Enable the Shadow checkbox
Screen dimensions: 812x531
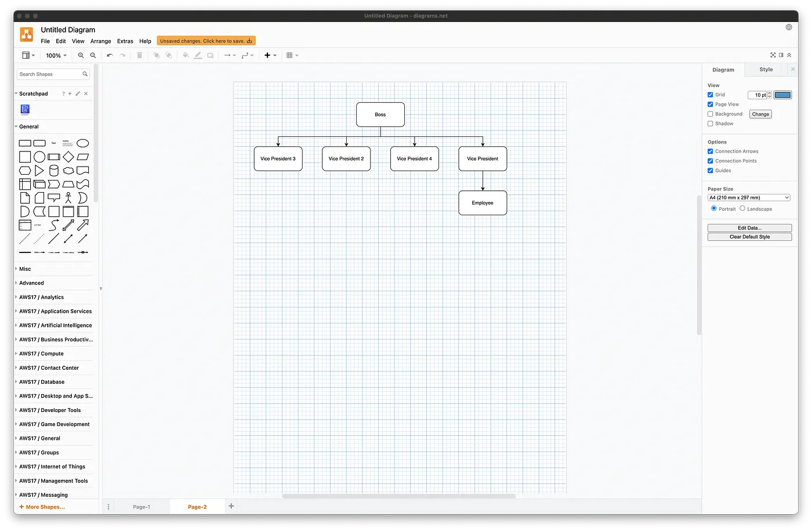[x=710, y=123]
